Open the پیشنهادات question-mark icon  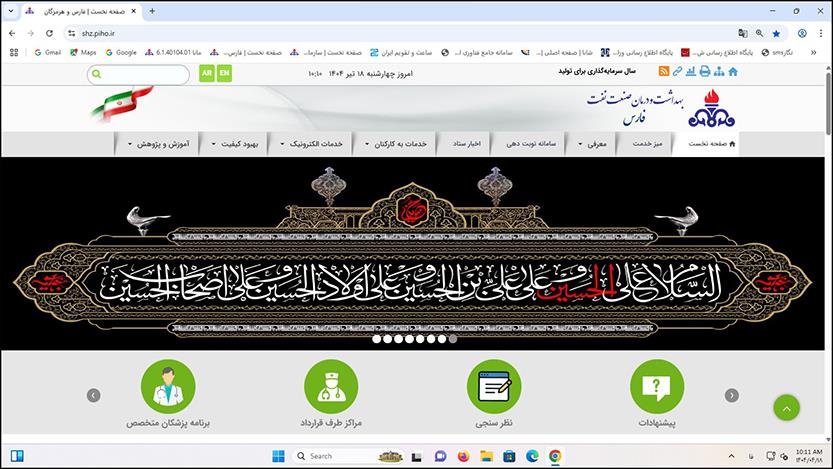[x=657, y=387]
